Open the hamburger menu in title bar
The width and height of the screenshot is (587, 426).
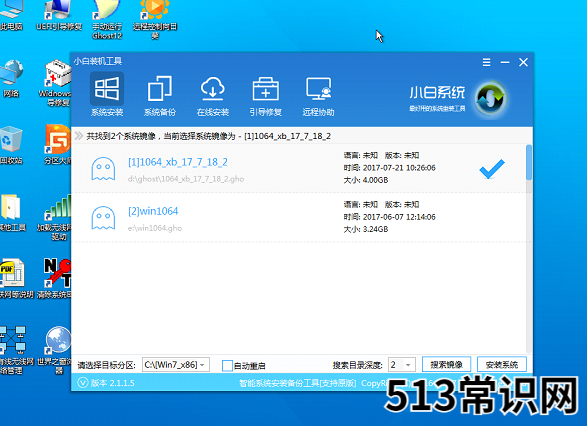click(486, 62)
